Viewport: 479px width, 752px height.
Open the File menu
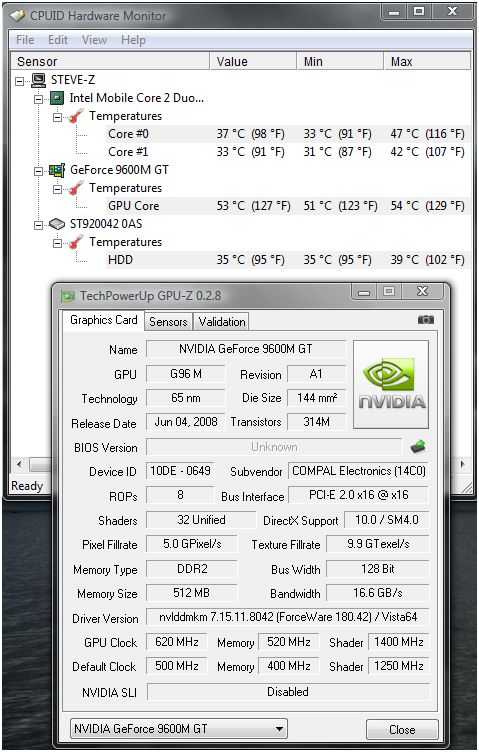coord(25,40)
